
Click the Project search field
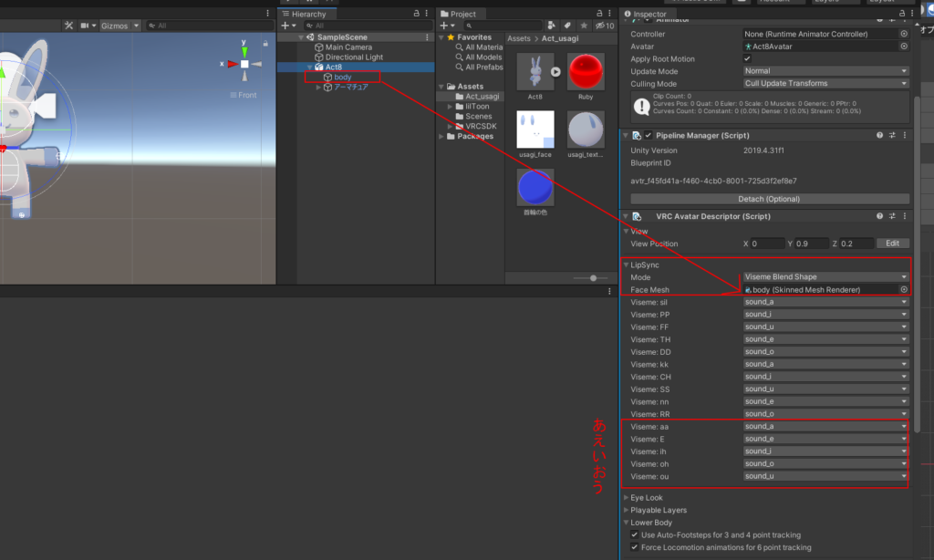[503, 26]
